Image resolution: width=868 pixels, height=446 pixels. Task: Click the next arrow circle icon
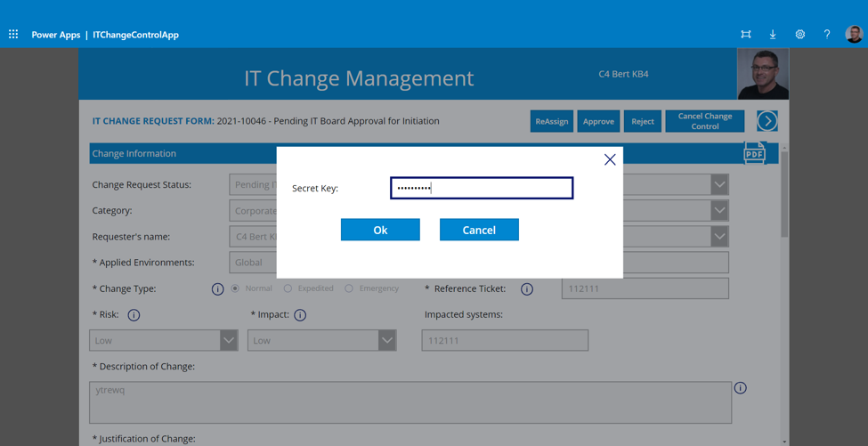pos(767,121)
